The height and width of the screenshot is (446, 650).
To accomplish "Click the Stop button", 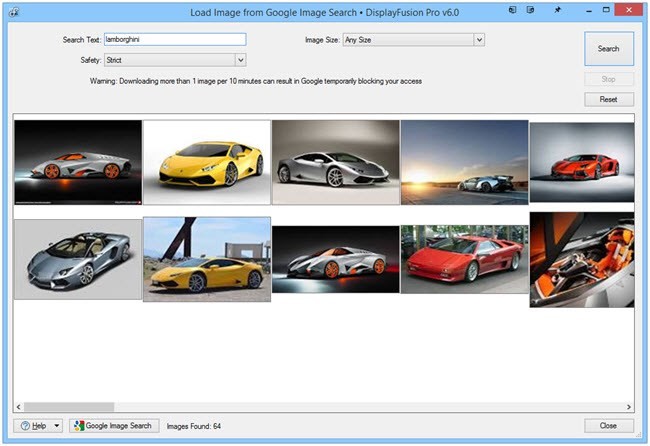I will pyautogui.click(x=609, y=79).
